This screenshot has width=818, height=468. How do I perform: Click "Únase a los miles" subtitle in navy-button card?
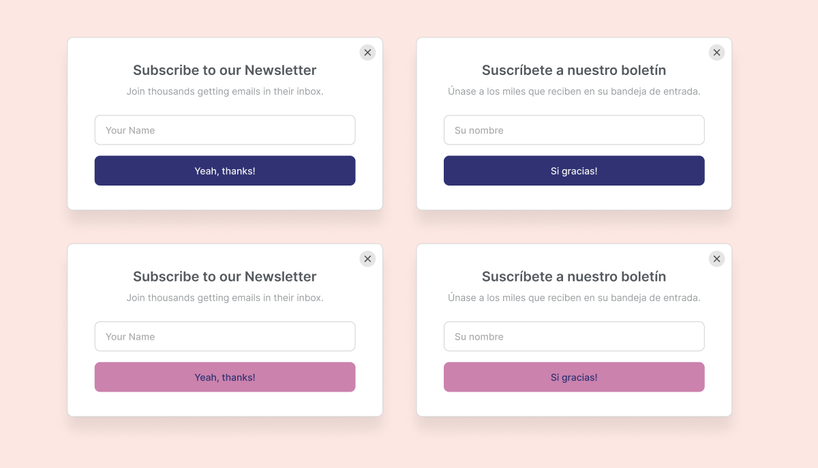pos(574,92)
